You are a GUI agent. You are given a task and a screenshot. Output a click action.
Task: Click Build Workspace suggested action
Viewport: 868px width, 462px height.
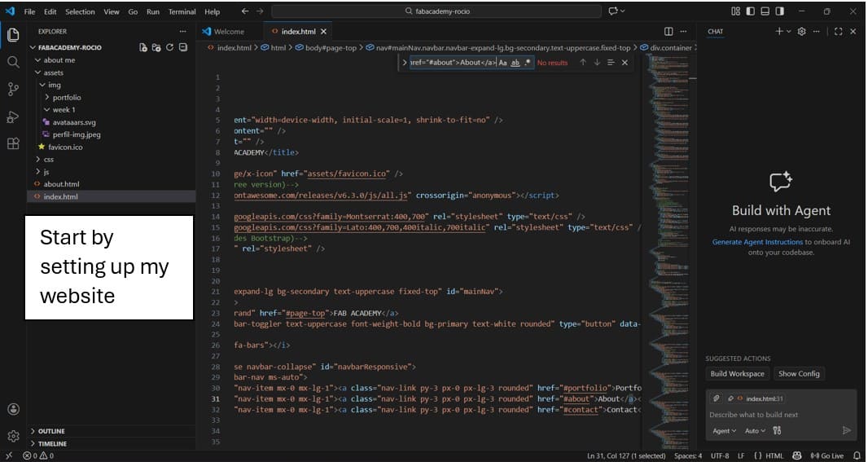(738, 374)
